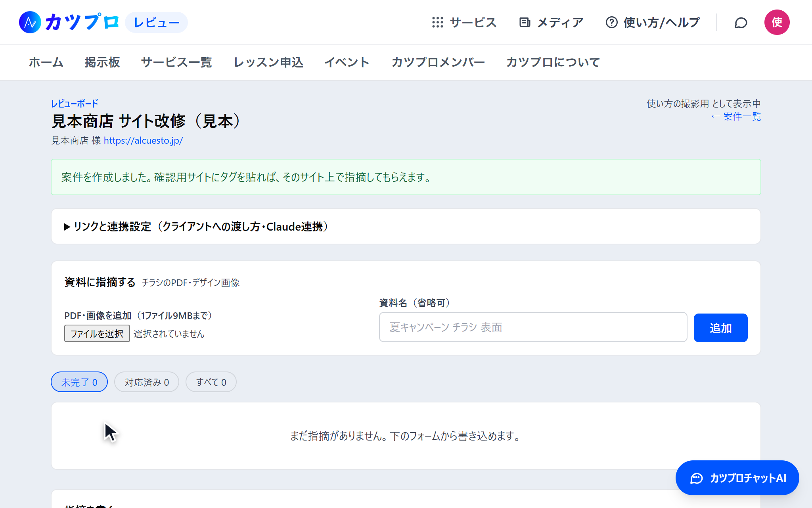Select the すべて 0 filter
Image resolution: width=812 pixels, height=508 pixels.
click(x=211, y=382)
